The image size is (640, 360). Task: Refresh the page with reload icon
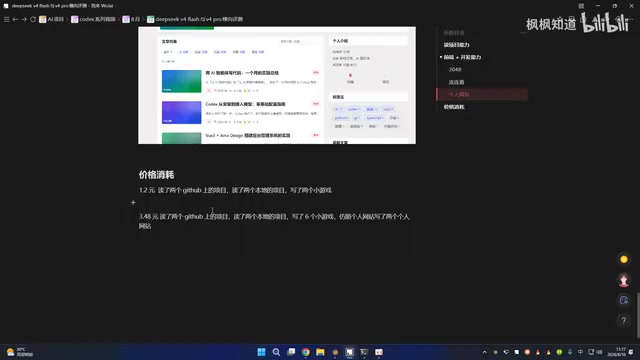[33, 19]
